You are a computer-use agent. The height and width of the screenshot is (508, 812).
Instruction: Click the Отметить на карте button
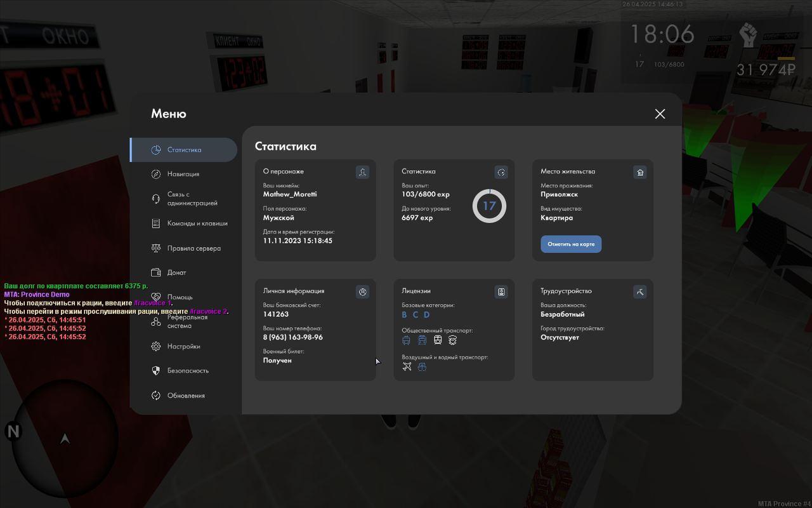pyautogui.click(x=571, y=244)
